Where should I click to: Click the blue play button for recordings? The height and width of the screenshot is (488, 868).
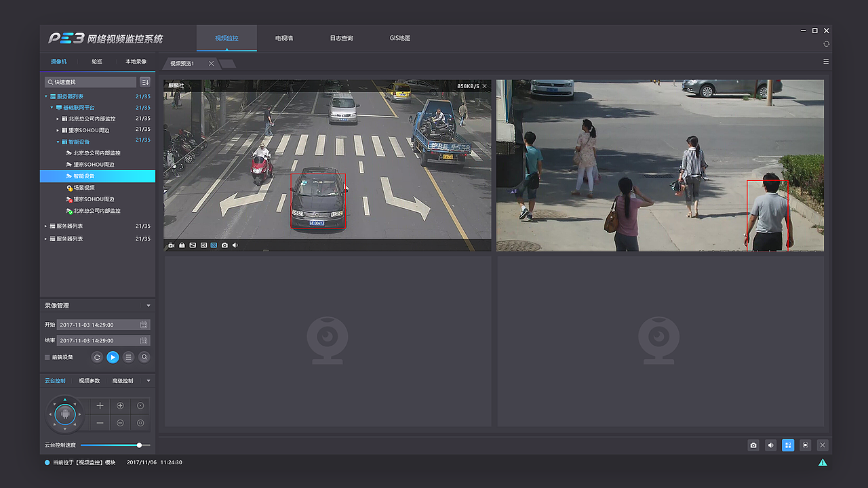coord(113,357)
